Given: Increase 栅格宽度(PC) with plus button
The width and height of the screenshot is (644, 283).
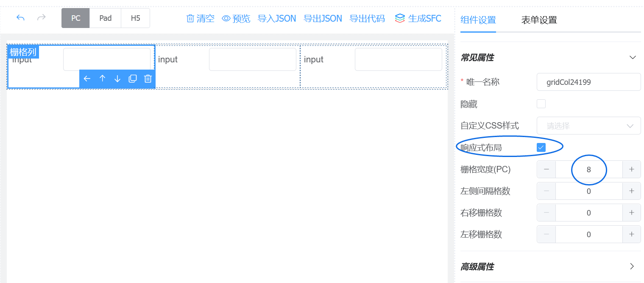Looking at the screenshot, I should (x=632, y=169).
